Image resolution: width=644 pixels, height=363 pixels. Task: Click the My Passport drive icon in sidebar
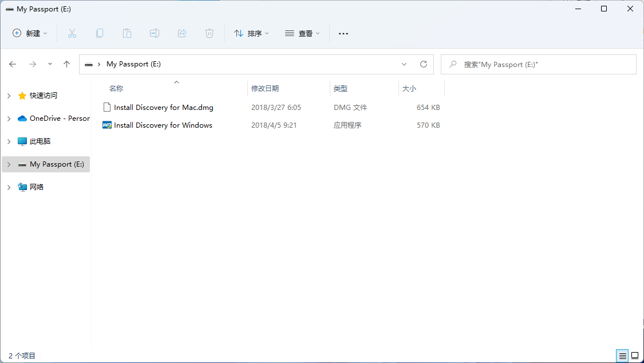click(x=22, y=165)
